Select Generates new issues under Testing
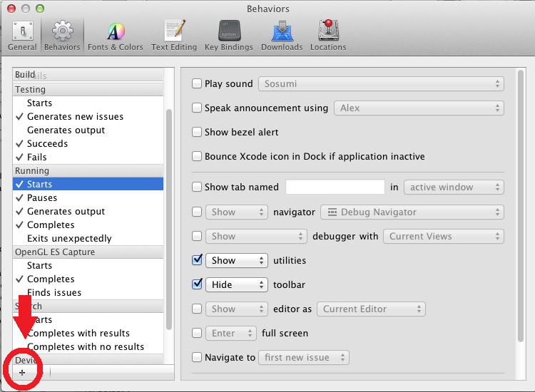Screen dimensions: 535x392 point(88,117)
